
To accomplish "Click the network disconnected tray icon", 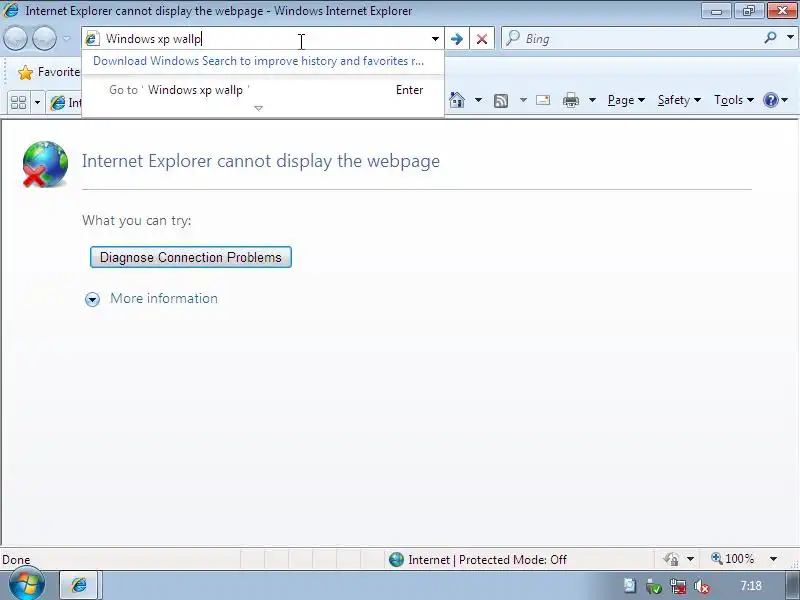I will pos(678,586).
